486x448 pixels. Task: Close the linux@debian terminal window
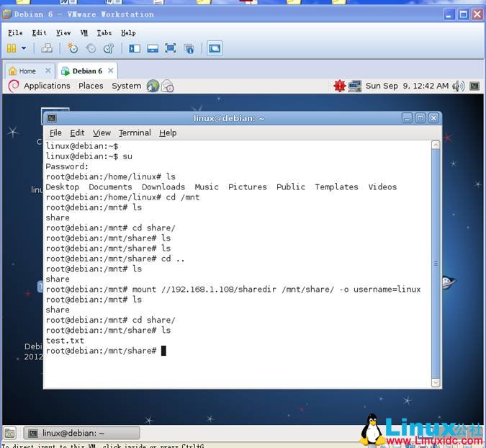pyautogui.click(x=433, y=118)
